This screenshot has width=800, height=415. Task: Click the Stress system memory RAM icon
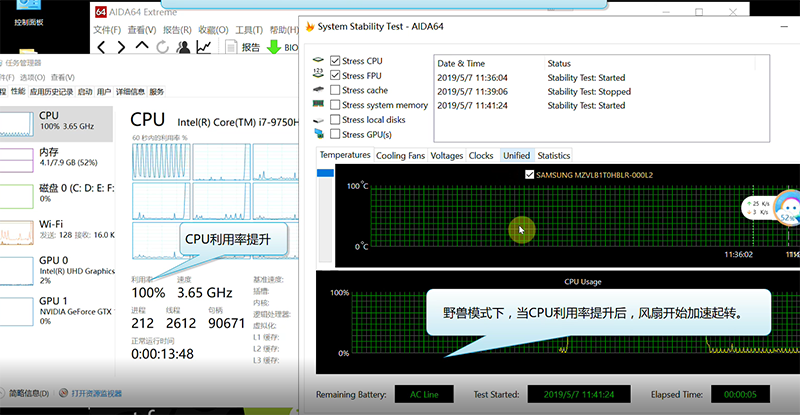coord(318,104)
